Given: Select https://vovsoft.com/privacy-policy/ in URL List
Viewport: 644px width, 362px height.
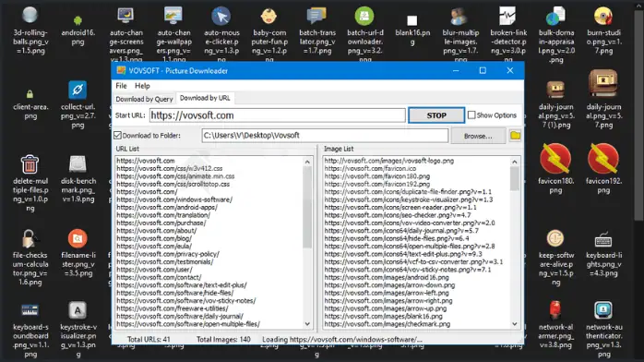Looking at the screenshot, I should tap(168, 254).
